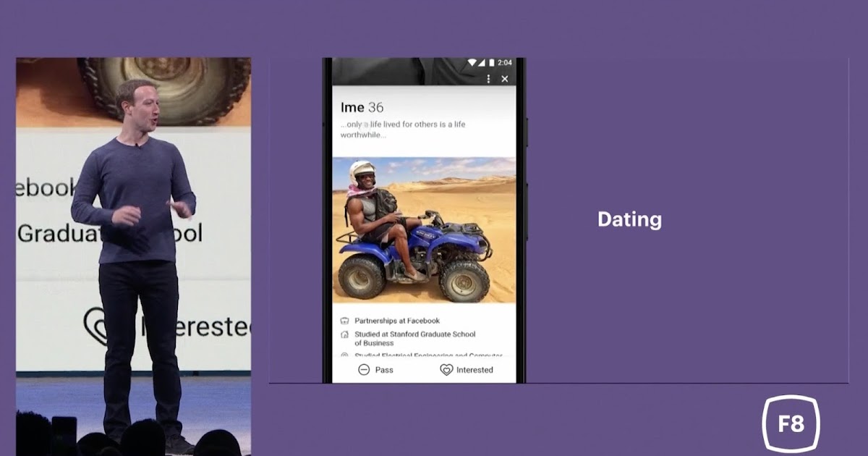The width and height of the screenshot is (868, 456).
Task: Tap the Interested heart button
Action: [x=467, y=370]
